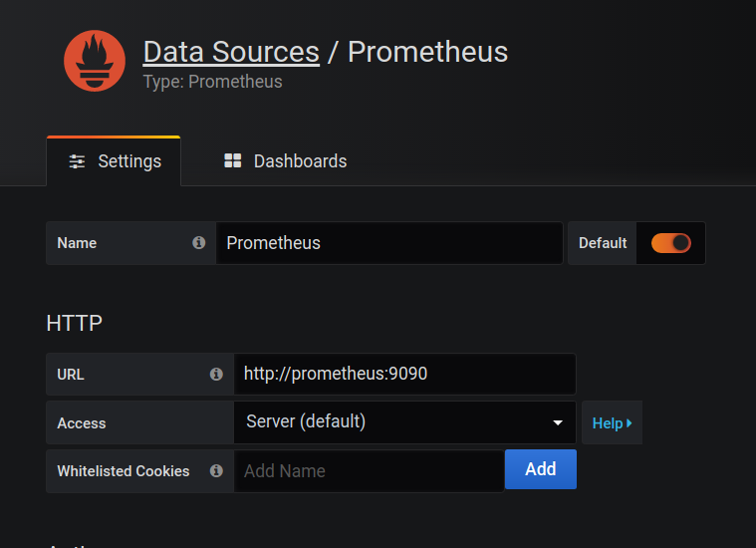Viewport: 756px width, 548px height.
Task: Disable the Default data source toggle
Action: 670,243
